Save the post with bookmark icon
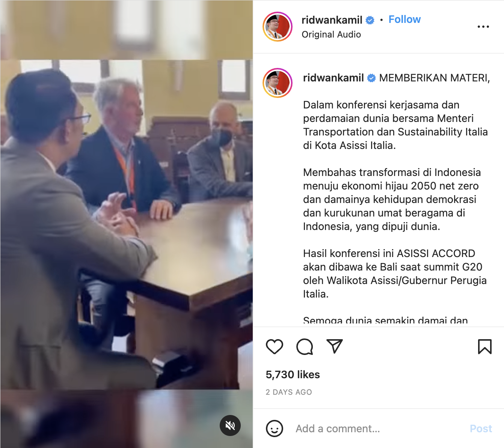Viewport: 504px width, 448px height. tap(485, 347)
